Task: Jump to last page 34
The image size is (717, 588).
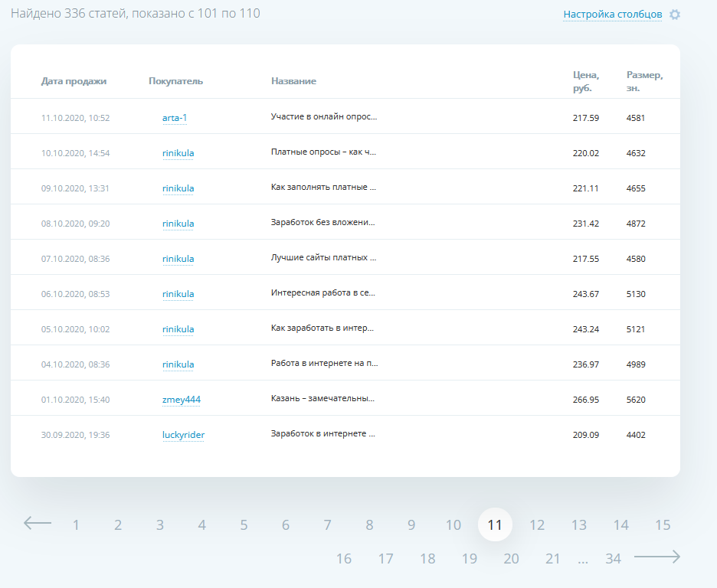Action: (613, 559)
